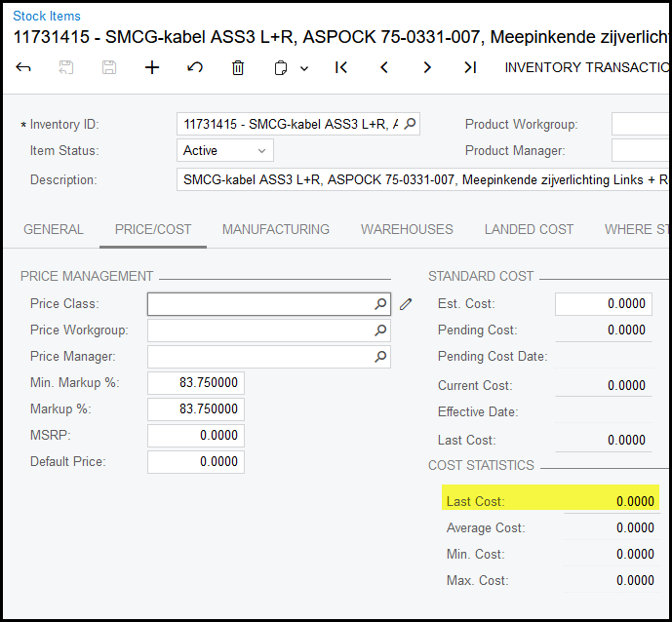
Task: Switch to the Manufacturing tab
Action: click(276, 229)
